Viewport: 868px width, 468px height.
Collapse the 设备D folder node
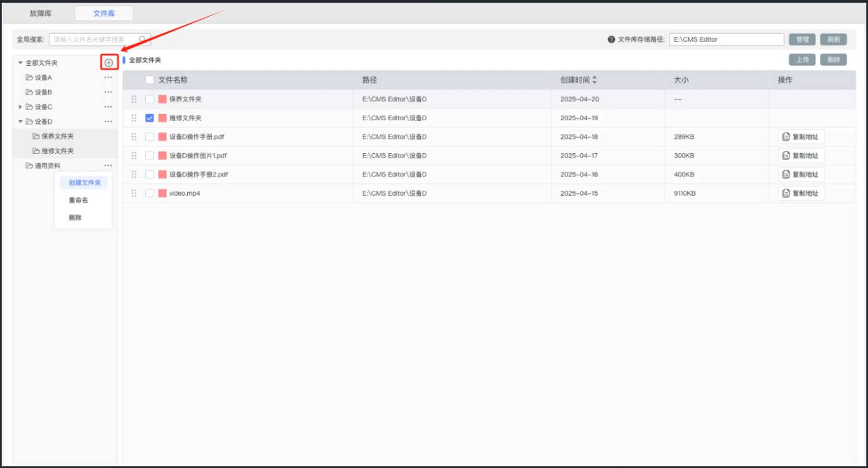21,121
